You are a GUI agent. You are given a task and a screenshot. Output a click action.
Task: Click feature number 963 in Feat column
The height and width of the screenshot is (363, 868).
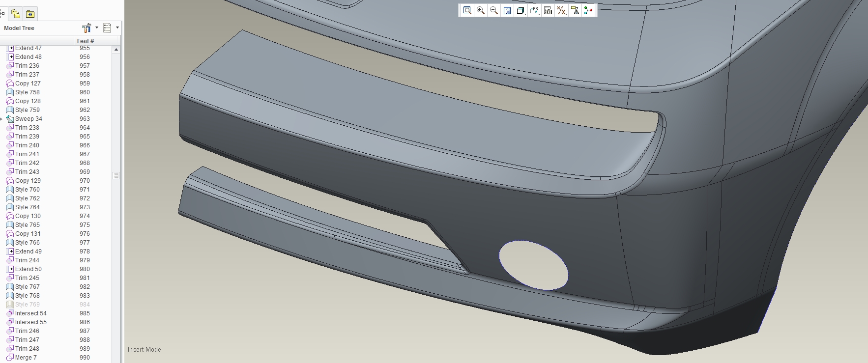tap(85, 119)
